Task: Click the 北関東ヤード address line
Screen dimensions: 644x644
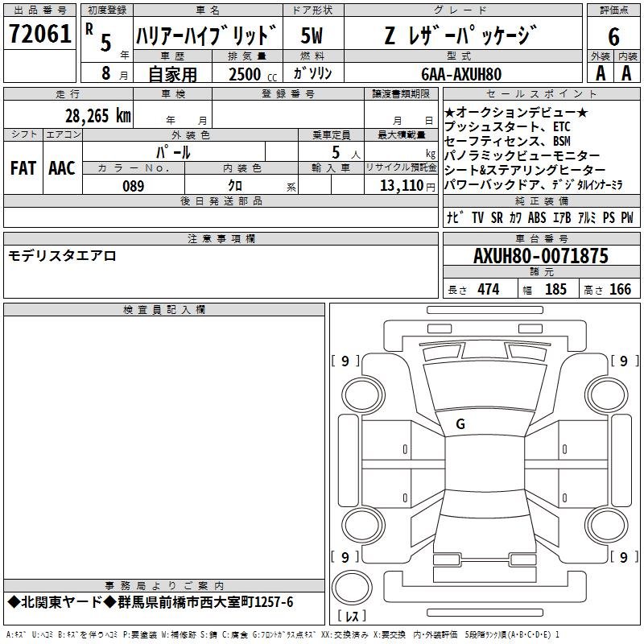Action: (151, 602)
